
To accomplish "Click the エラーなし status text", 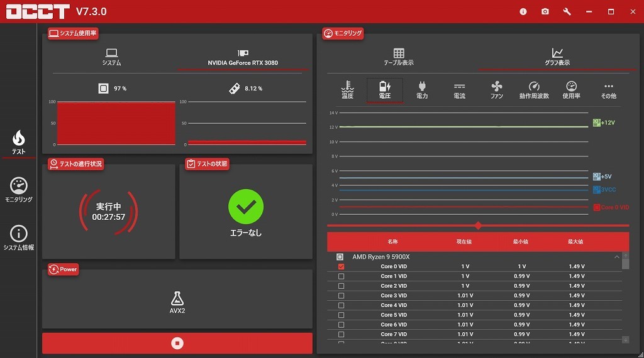I will pyautogui.click(x=246, y=233).
